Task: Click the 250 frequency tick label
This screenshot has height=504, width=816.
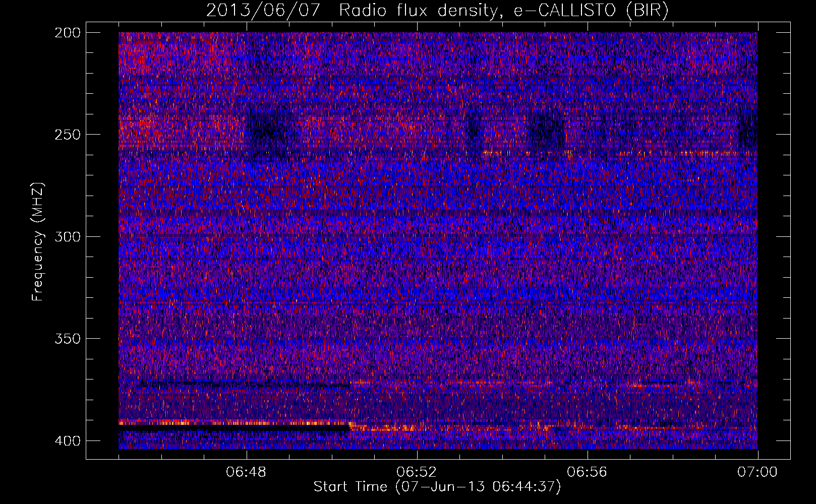Action: click(68, 135)
